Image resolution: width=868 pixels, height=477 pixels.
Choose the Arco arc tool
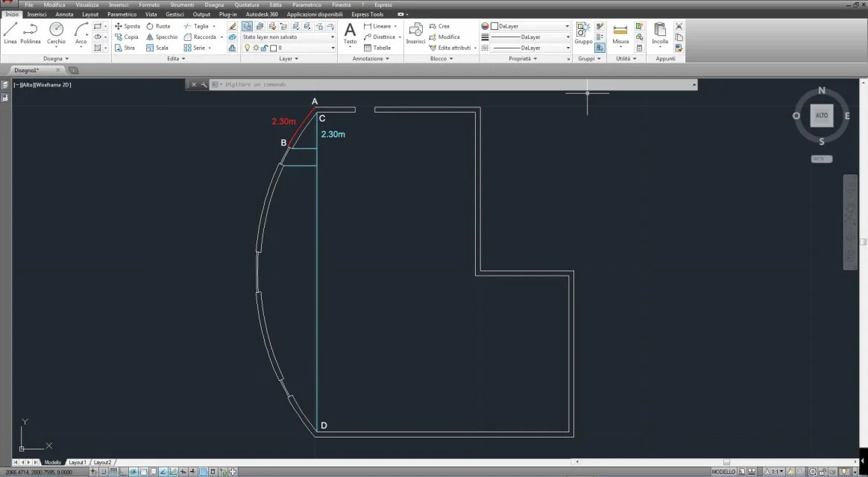pos(81,34)
